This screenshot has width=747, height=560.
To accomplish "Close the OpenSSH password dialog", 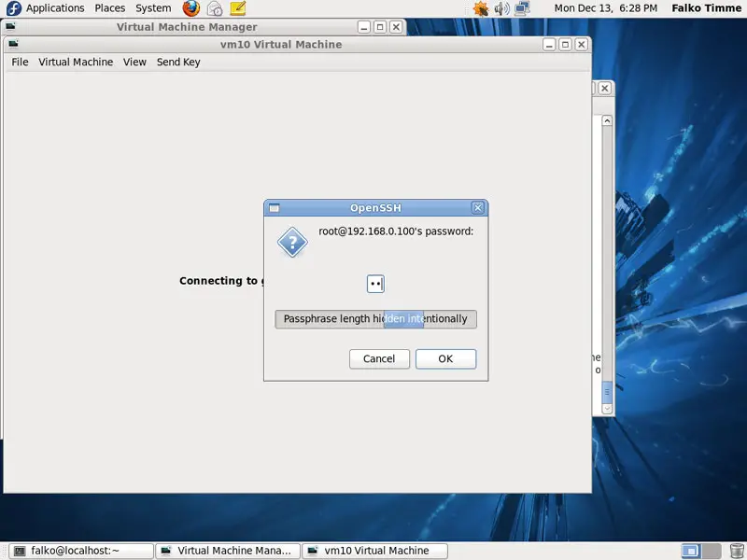I will 478,207.
